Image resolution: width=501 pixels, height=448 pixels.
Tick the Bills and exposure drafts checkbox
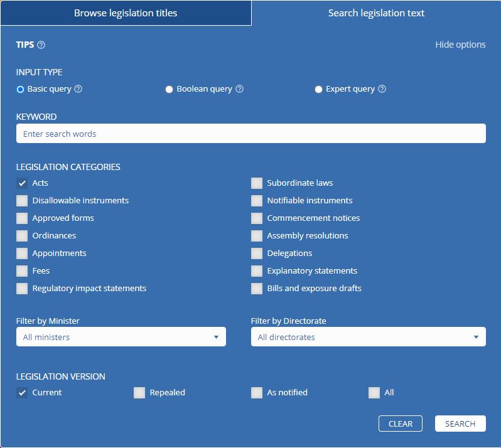(257, 289)
